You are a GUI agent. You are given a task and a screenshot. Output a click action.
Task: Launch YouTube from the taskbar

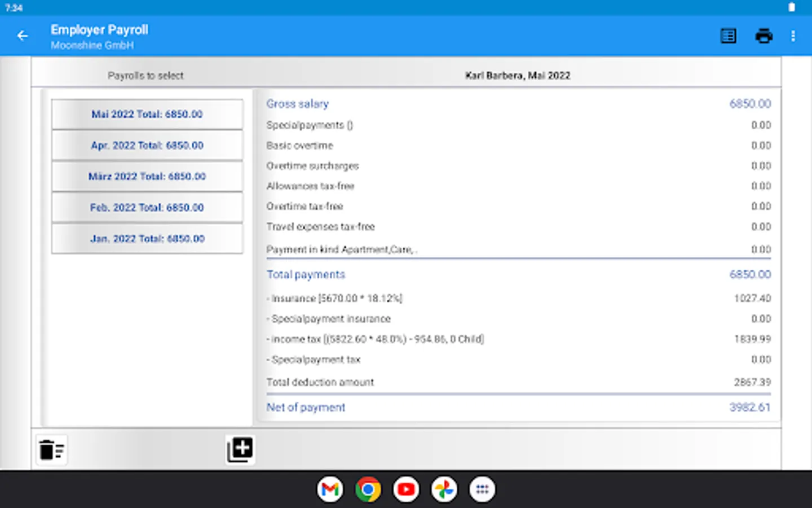tap(406, 489)
